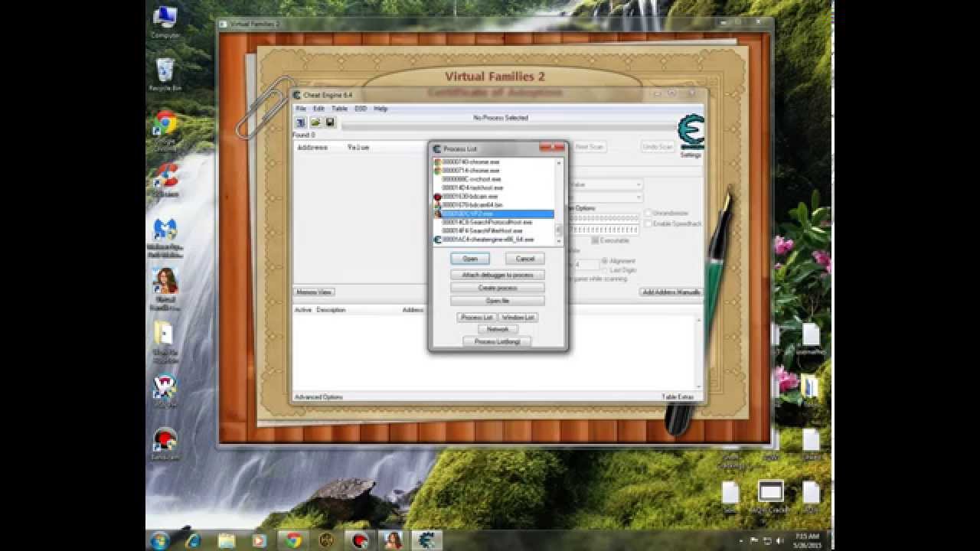The height and width of the screenshot is (551, 980).
Task: Click the save floppy disk toolbar icon
Action: pyautogui.click(x=330, y=122)
